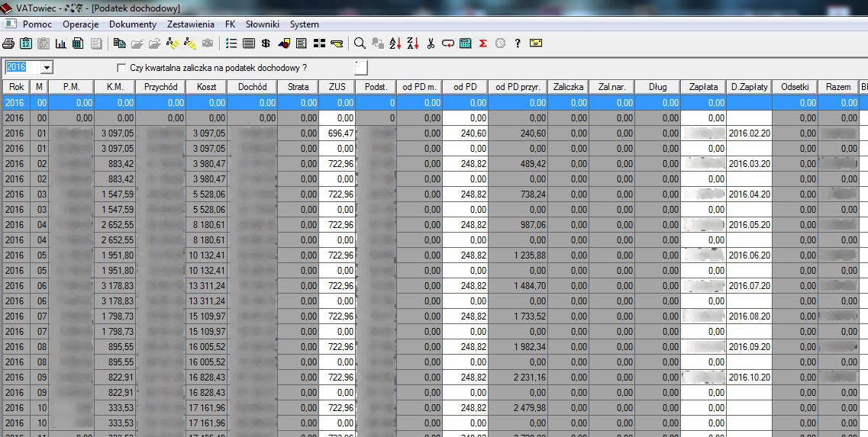Open the bar chart icon

61,43
